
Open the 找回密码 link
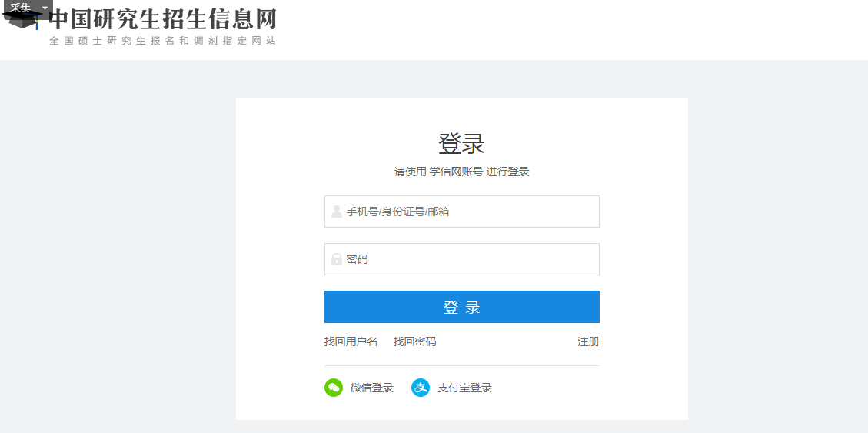(x=414, y=341)
